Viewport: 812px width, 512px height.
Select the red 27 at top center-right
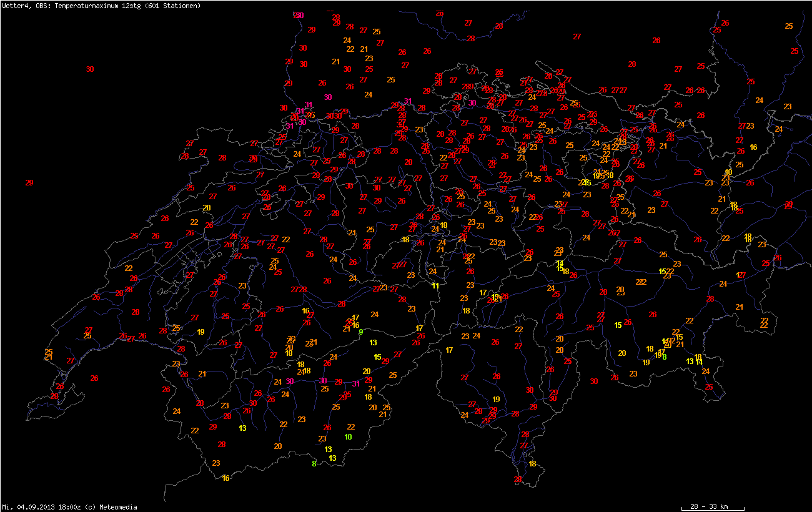tap(577, 37)
